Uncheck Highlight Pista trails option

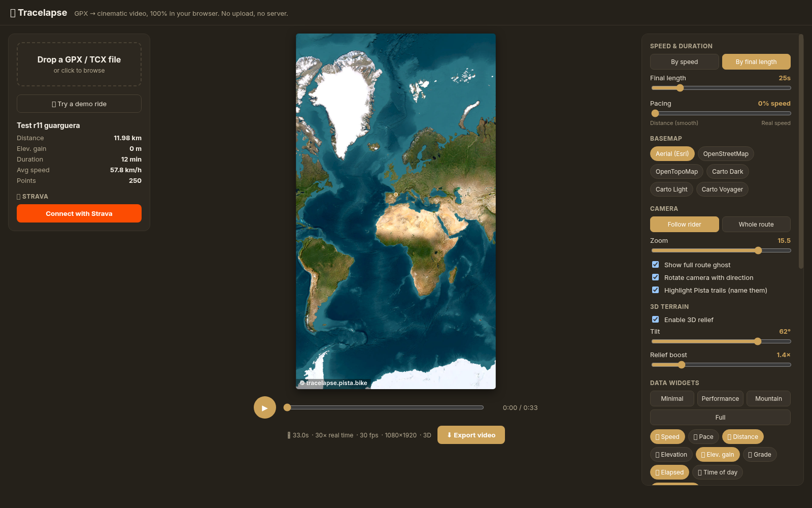[656, 290]
